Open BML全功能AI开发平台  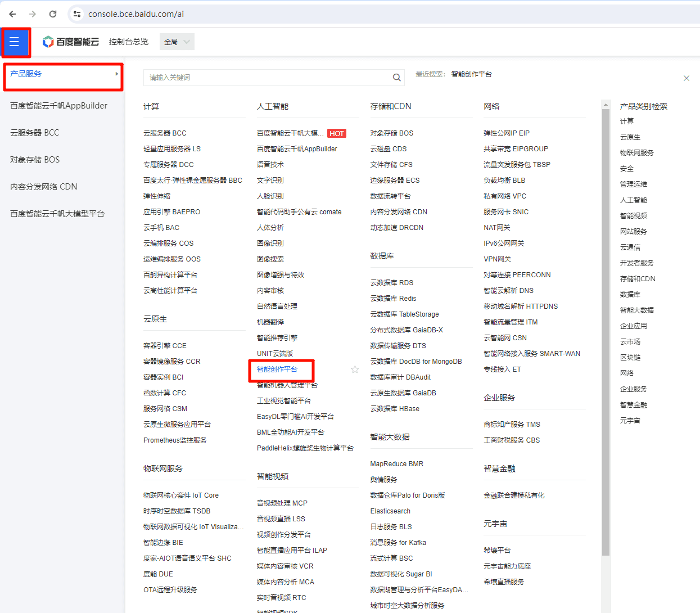(291, 432)
